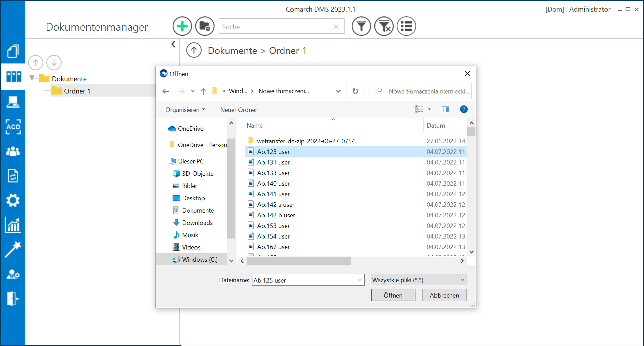This screenshot has height=346, width=644.
Task: Open the view options dropdown arrow
Action: [x=429, y=109]
